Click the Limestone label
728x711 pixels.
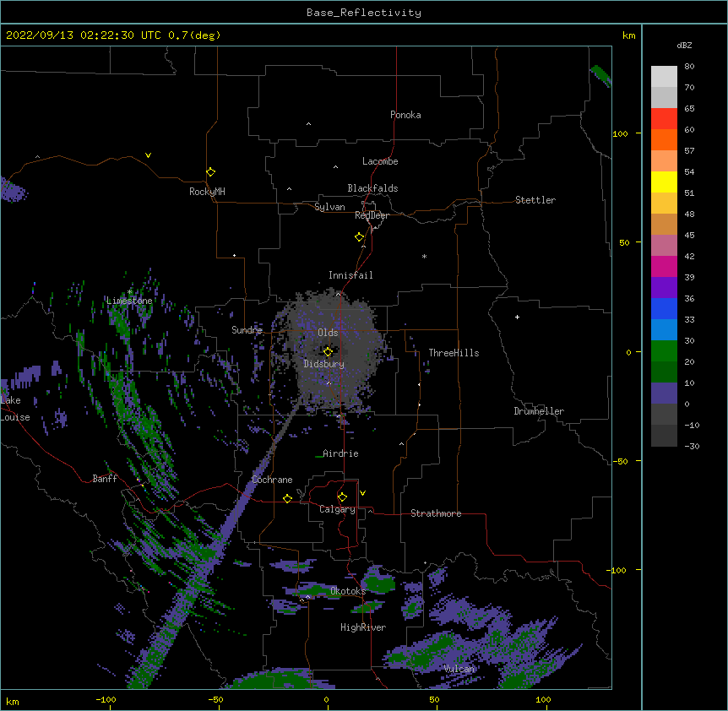[x=129, y=301]
